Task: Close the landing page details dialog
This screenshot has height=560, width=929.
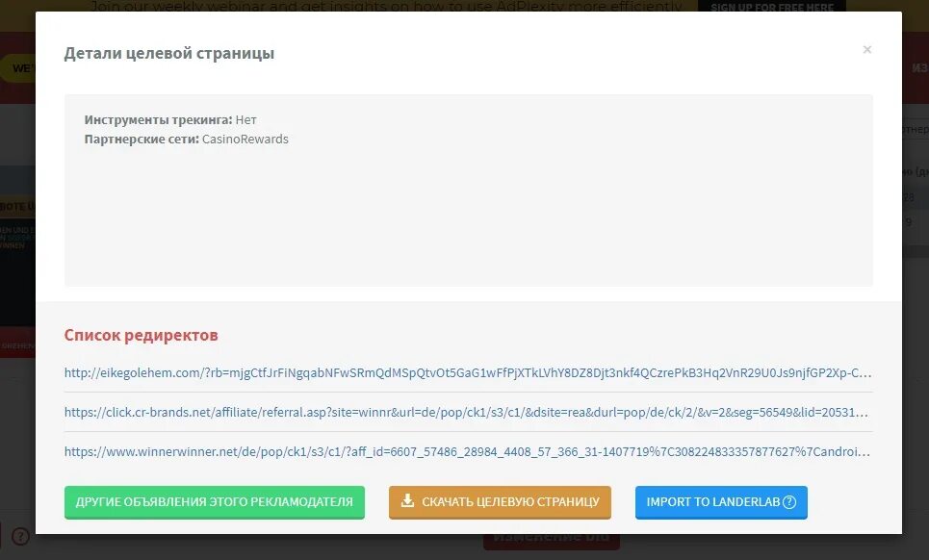Action: (866, 50)
